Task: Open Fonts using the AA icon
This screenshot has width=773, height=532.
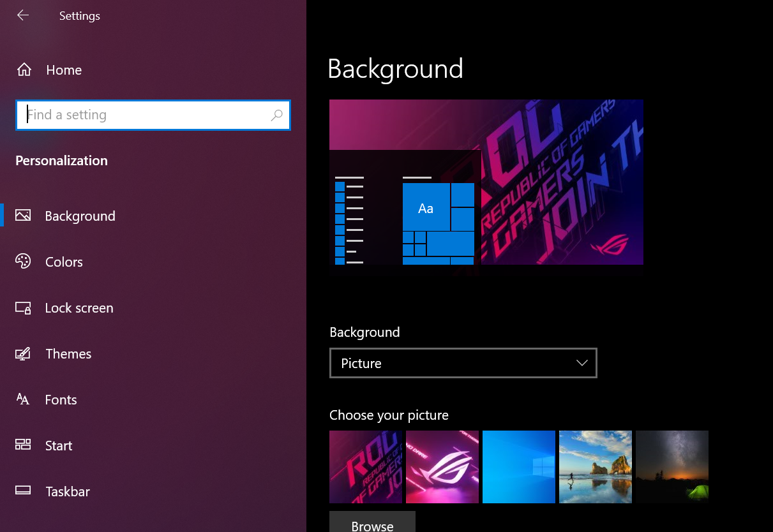Action: (23, 400)
